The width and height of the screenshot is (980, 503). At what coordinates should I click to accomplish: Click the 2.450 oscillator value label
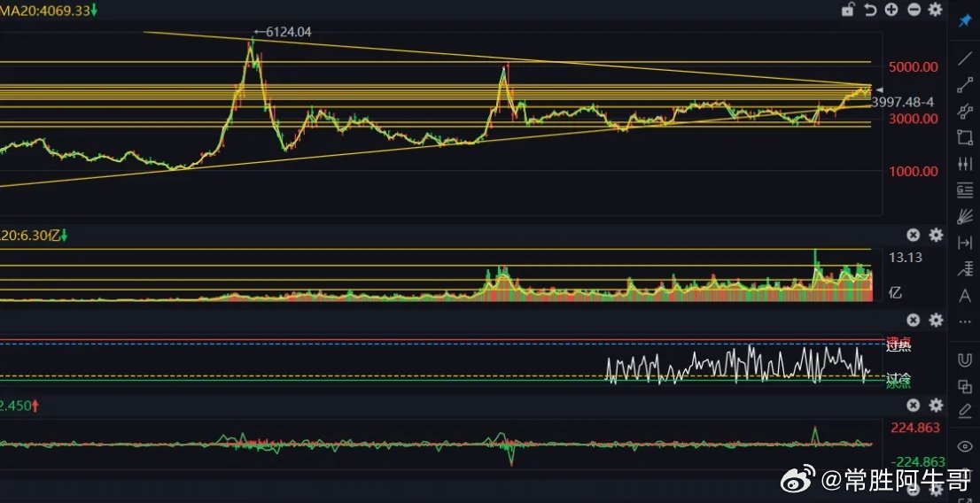pyautogui.click(x=19, y=406)
